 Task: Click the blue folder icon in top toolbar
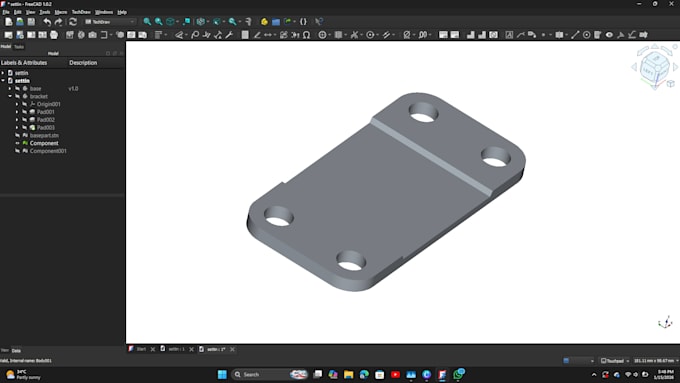[276, 22]
